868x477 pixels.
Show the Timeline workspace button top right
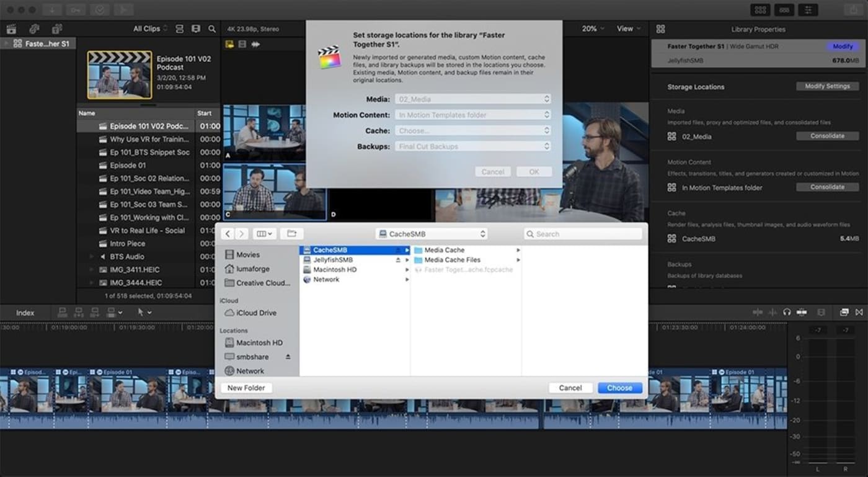coord(784,10)
